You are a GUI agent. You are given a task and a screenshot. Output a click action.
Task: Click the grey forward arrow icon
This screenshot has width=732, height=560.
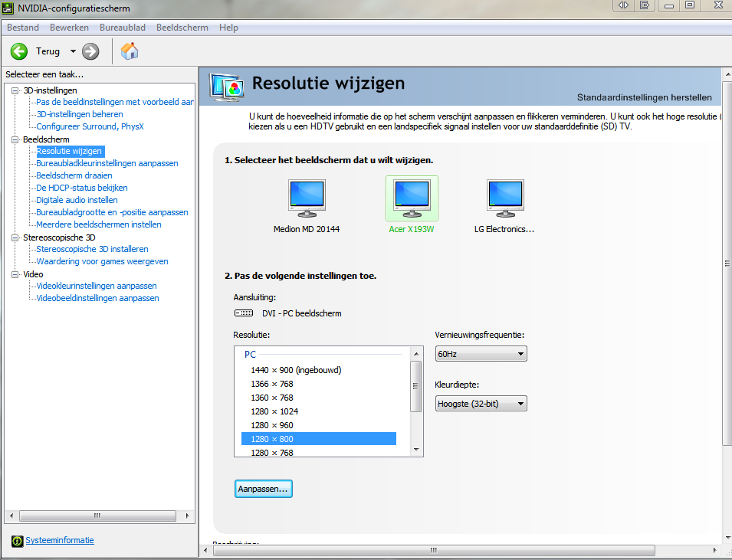coord(90,51)
